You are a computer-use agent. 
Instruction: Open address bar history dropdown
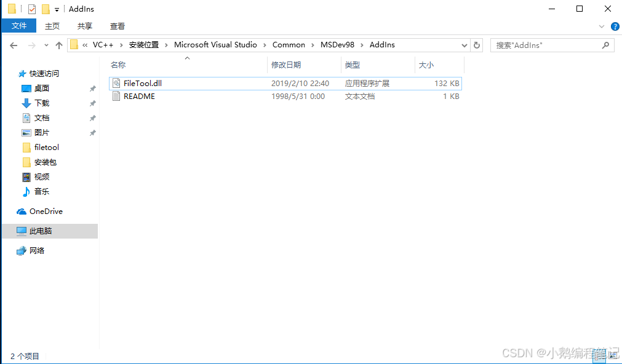tap(464, 45)
